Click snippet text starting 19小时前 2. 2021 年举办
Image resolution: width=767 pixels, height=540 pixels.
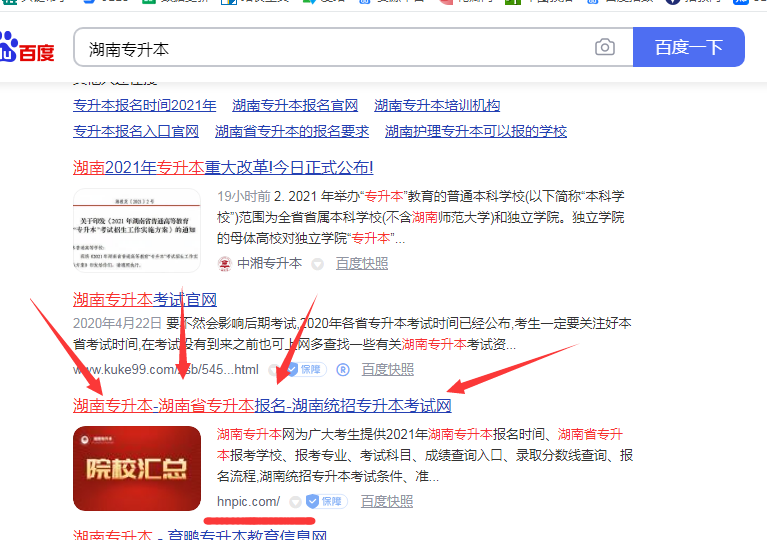pyautogui.click(x=421, y=217)
